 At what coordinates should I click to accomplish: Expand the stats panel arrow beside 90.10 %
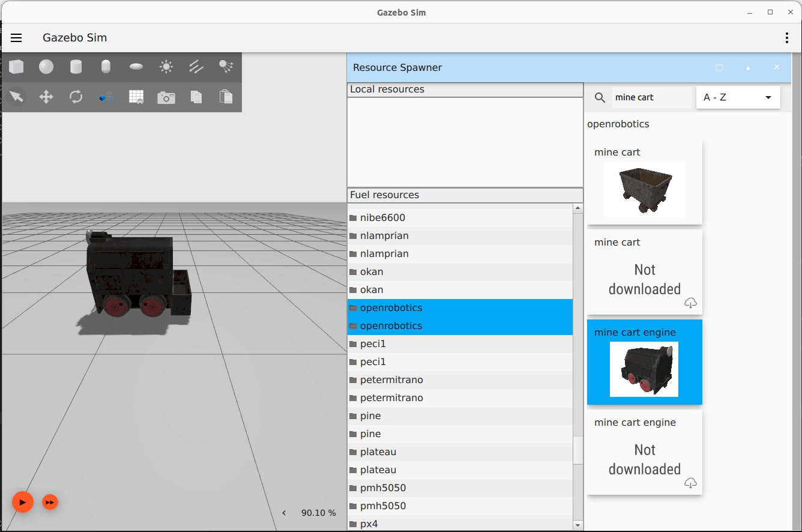(x=284, y=513)
